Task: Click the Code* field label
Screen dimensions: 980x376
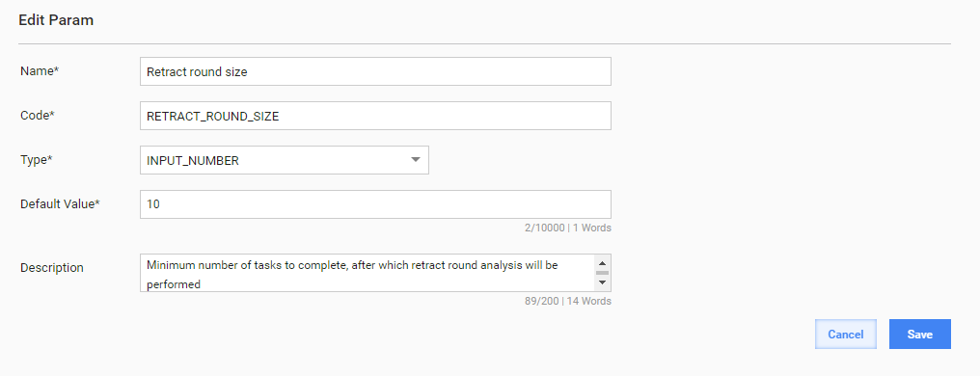Action: pos(38,116)
